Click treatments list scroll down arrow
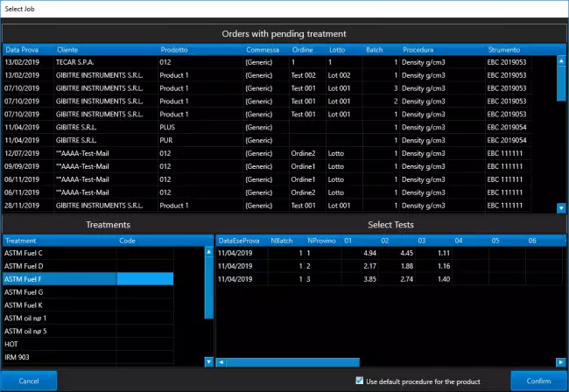Image resolution: width=569 pixels, height=392 pixels. (x=208, y=361)
